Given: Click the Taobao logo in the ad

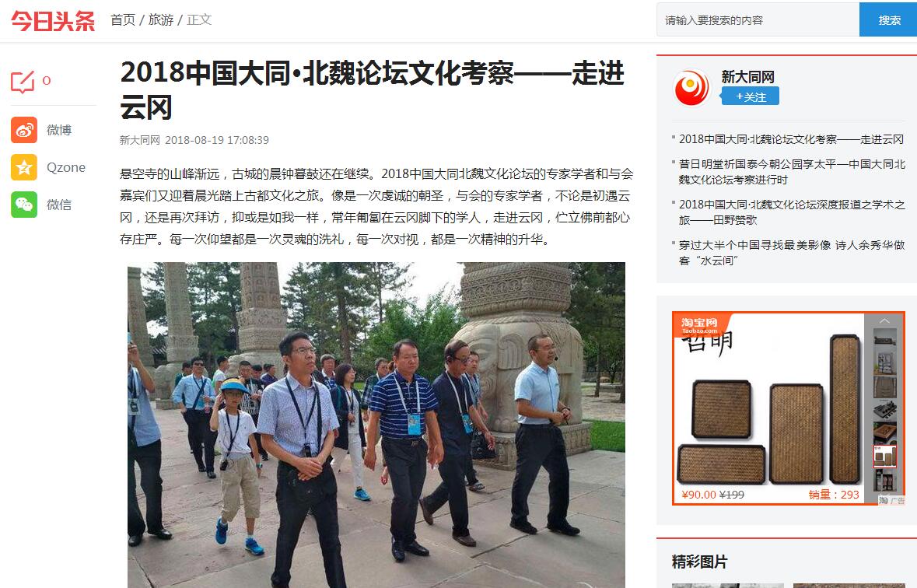Looking at the screenshot, I should pos(699,324).
